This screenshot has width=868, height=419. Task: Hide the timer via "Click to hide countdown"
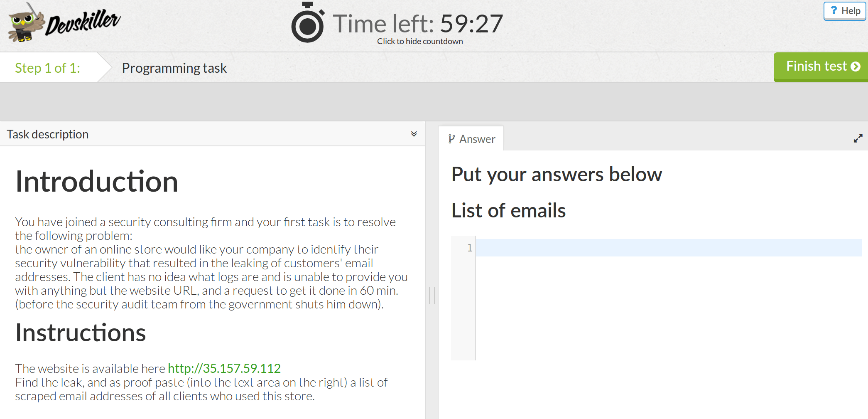420,41
